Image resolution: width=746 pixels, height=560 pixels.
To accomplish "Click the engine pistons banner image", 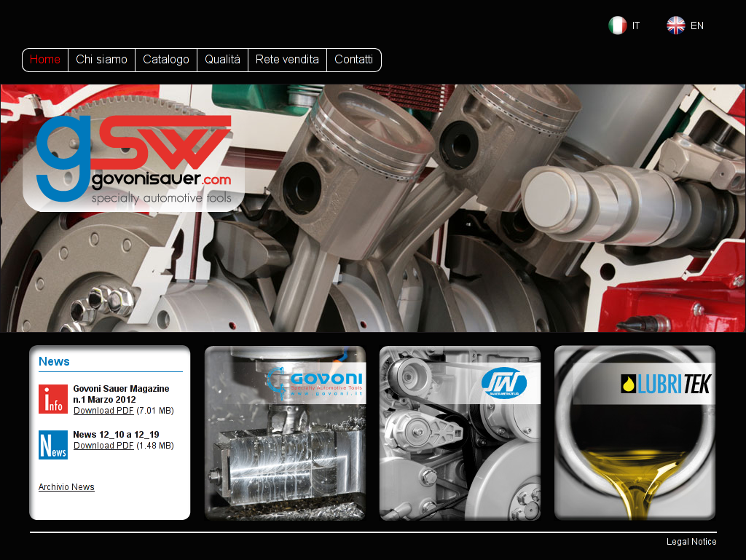I will tap(373, 208).
